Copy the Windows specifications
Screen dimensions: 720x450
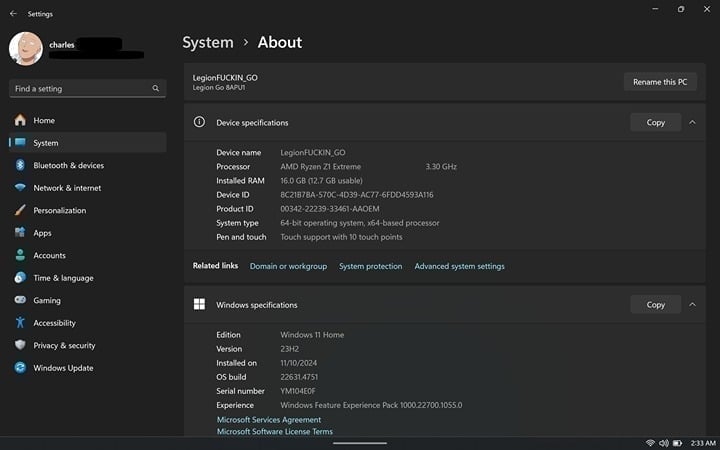pyautogui.click(x=655, y=304)
